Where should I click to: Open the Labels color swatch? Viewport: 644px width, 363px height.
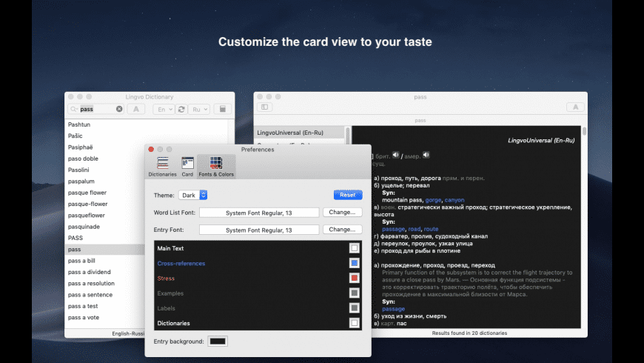tap(354, 308)
